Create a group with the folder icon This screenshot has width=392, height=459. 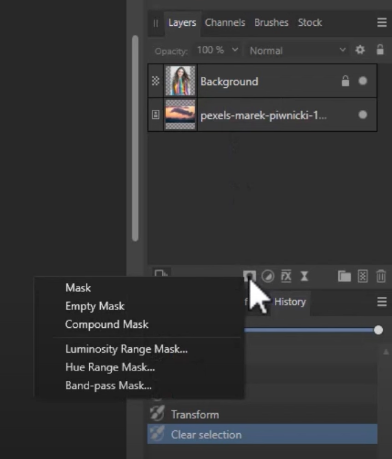click(344, 276)
